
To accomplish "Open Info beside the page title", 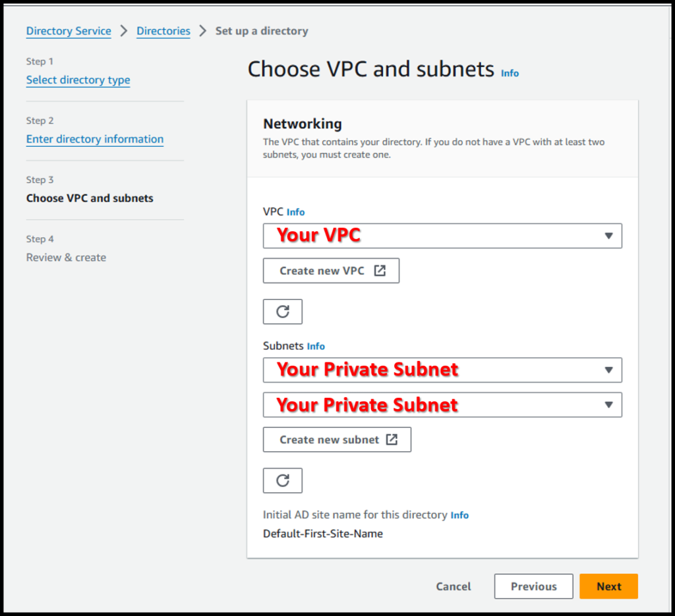I will point(510,73).
